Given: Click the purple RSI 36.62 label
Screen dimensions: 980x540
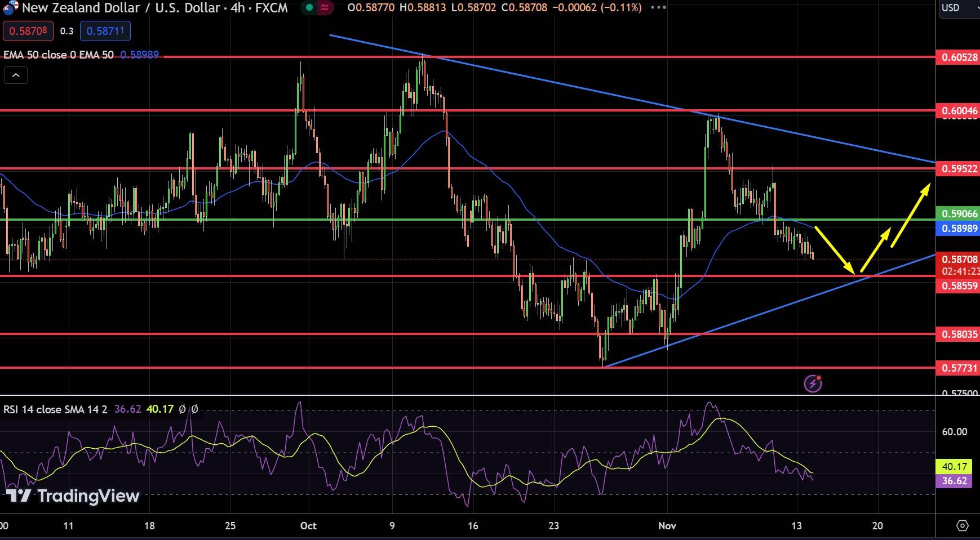Looking at the screenshot, I should tap(954, 481).
